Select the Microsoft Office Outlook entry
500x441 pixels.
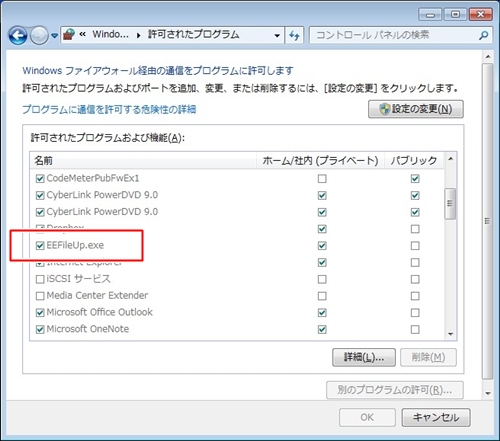[99, 312]
